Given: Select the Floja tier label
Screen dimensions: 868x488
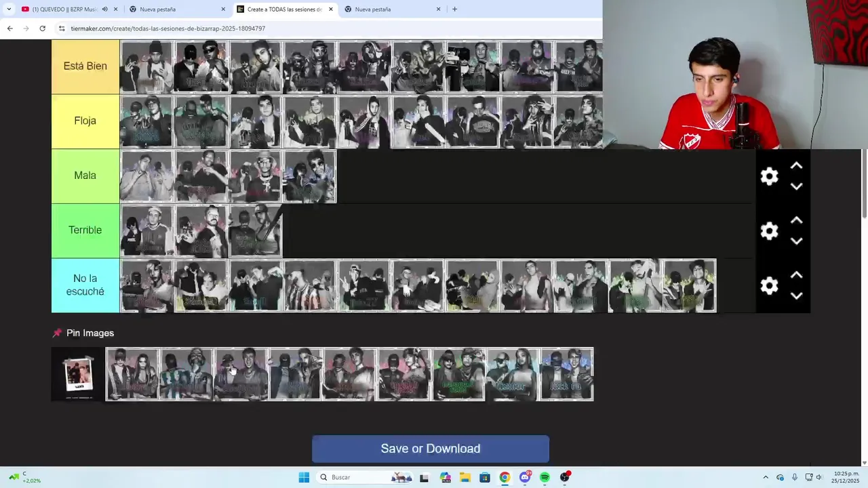Looking at the screenshot, I should pyautogui.click(x=85, y=121).
